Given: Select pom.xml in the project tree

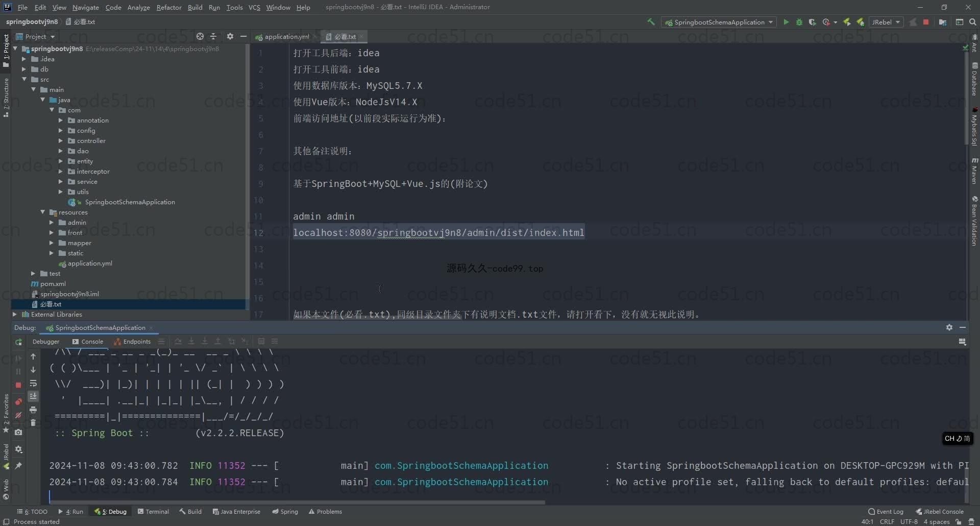Looking at the screenshot, I should (x=53, y=284).
